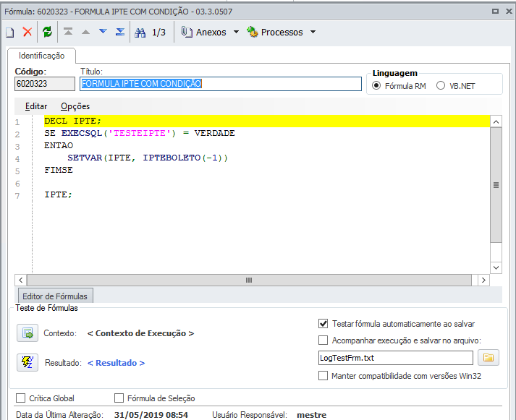
Task: Open the Editar menu
Action: (36, 106)
